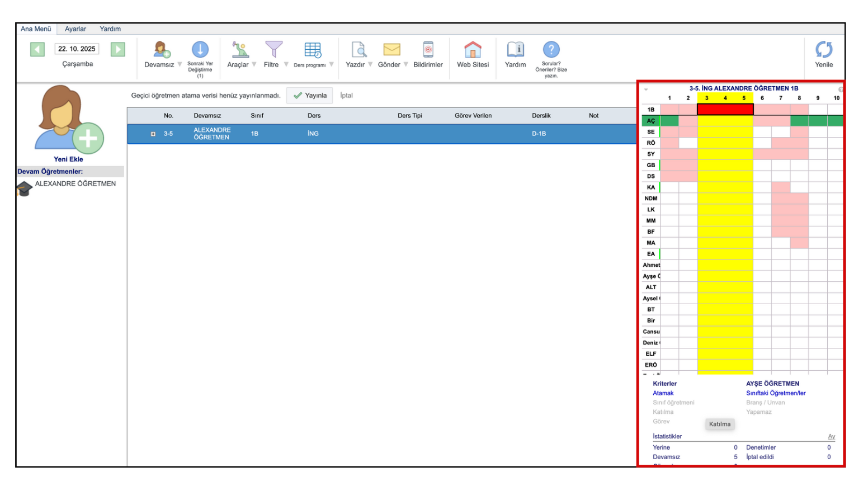Open the Gönder dropdown arrow

[x=406, y=65]
